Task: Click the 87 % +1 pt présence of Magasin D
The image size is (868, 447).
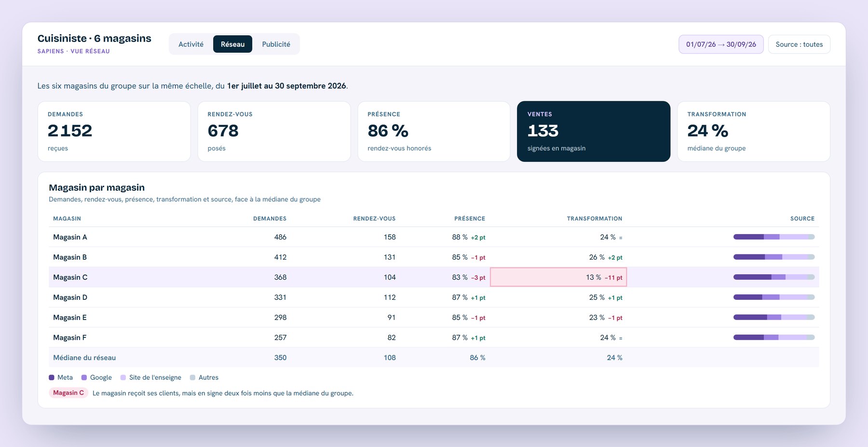Action: 469,297
